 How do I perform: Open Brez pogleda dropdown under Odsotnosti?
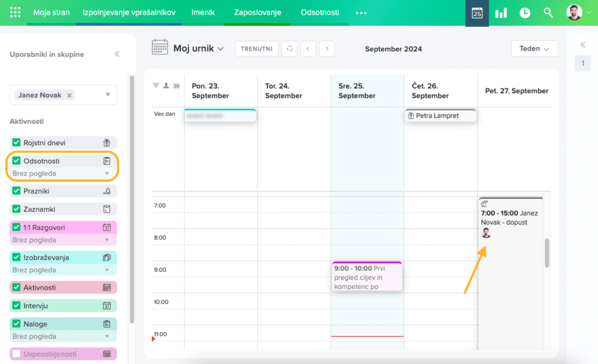(107, 174)
